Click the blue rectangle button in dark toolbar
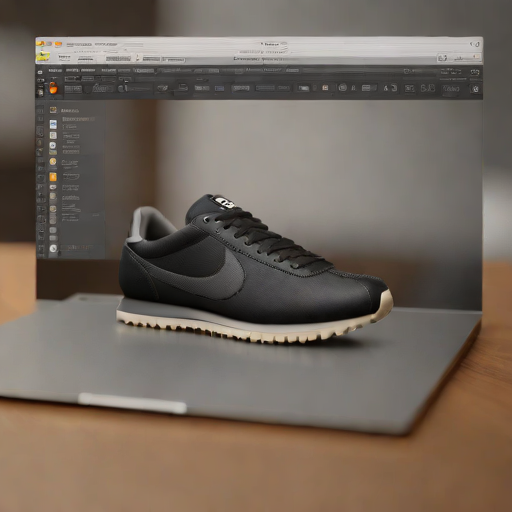The height and width of the screenshot is (512, 512). [x=219, y=88]
